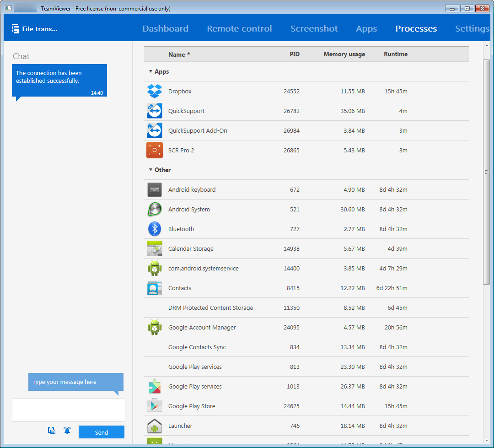The image size is (494, 448).
Task: Select the Processes tab
Action: (416, 29)
